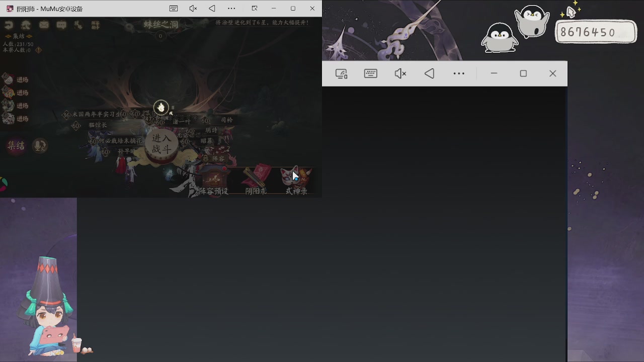This screenshot has width=644, height=362.
Task: Expand the three-dots menu in the enlarged toolbar
Action: click(459, 73)
